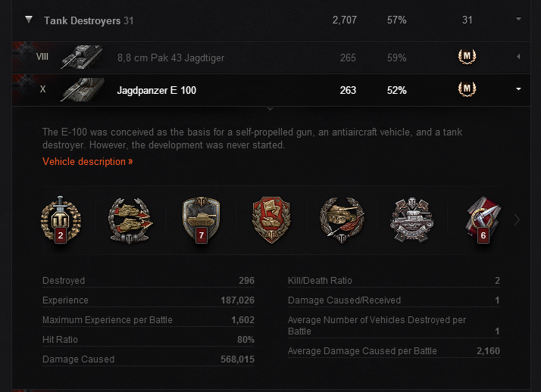Screen dimensions: 541x392
Task: Click the red ribbon medal with badge 6
Action: click(480, 219)
